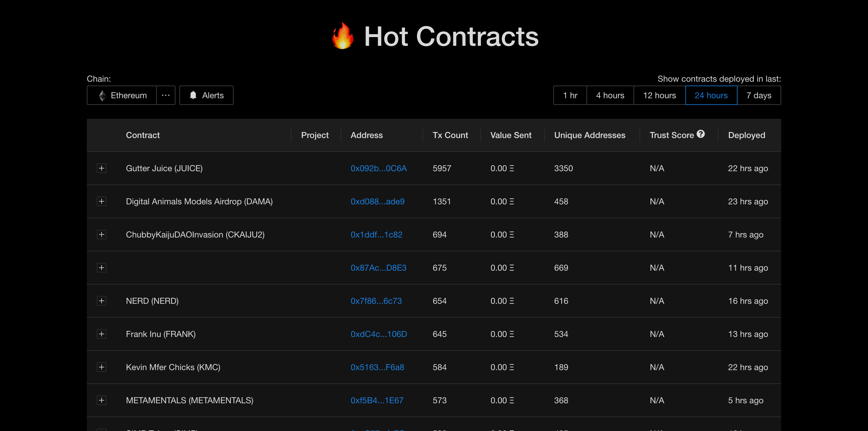
Task: Click the Tx Count column header
Action: 450,135
